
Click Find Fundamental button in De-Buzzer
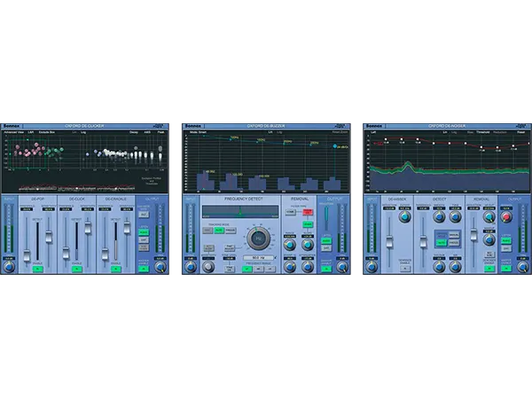(x=230, y=248)
